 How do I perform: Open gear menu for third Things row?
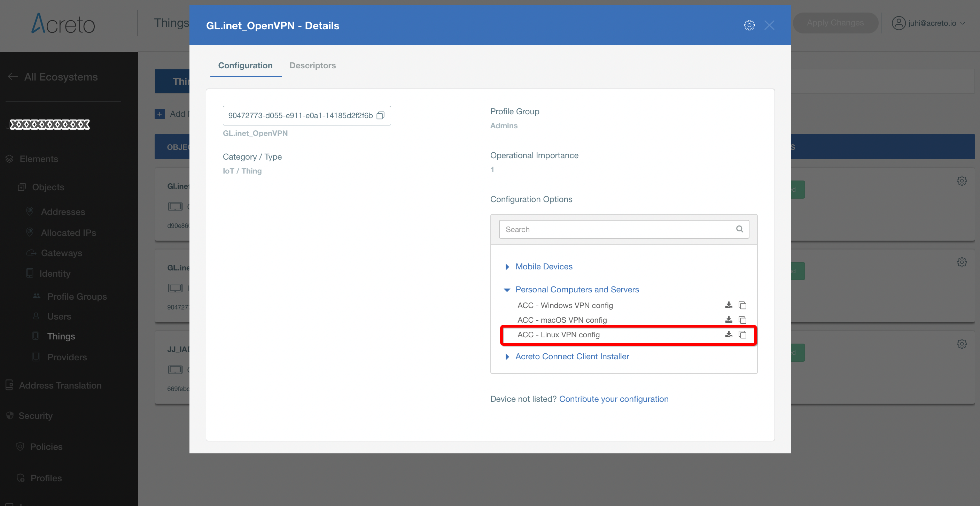962,344
